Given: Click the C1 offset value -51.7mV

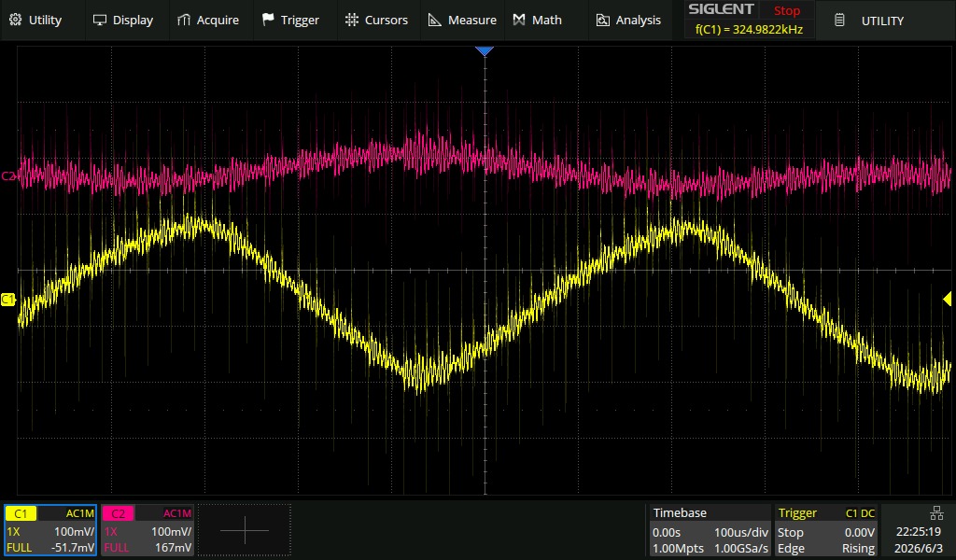Looking at the screenshot, I should [x=73, y=547].
